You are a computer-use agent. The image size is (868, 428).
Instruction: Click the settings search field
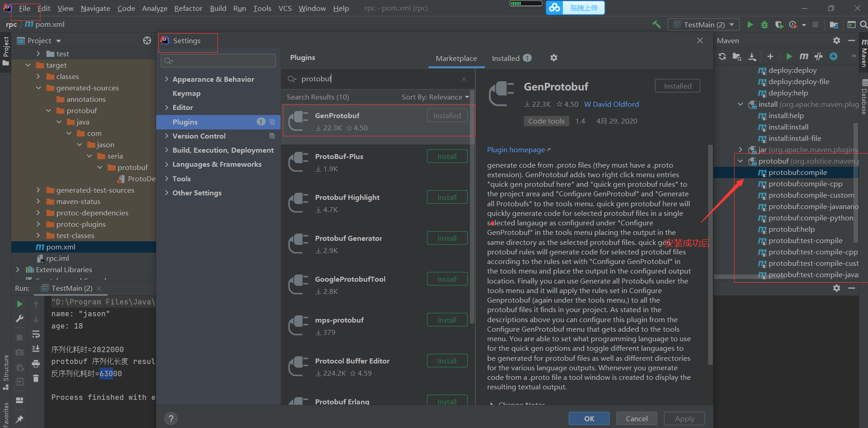point(218,61)
